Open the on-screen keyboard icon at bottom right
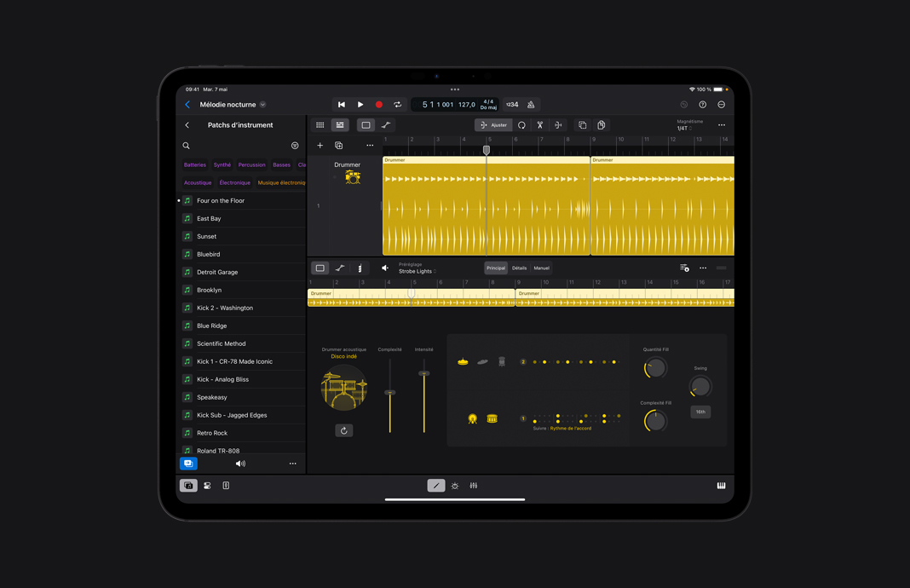This screenshot has height=588, width=910. (x=721, y=485)
